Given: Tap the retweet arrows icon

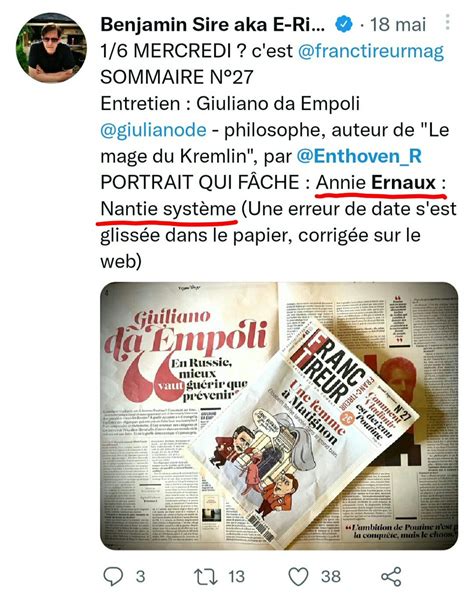Looking at the screenshot, I should tap(206, 576).
